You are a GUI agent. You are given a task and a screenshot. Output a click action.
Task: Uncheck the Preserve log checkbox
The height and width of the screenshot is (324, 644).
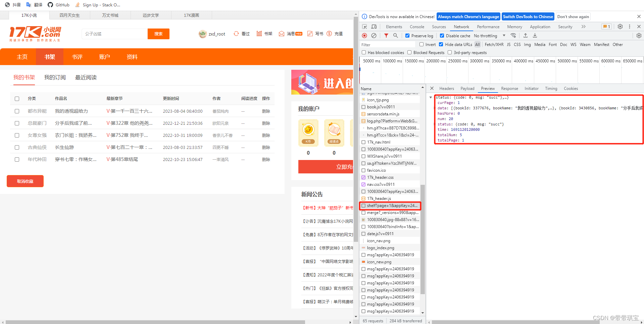point(407,36)
